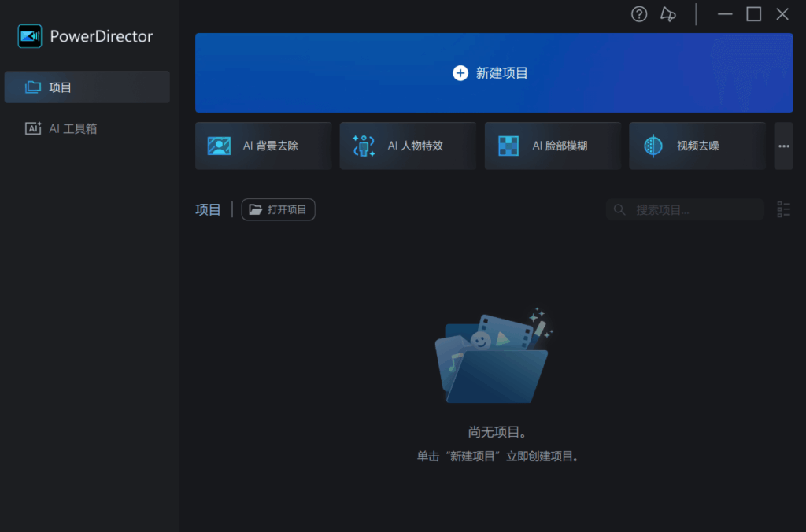Open the 项目 section in sidebar
This screenshot has width=806, height=532.
pyautogui.click(x=58, y=87)
